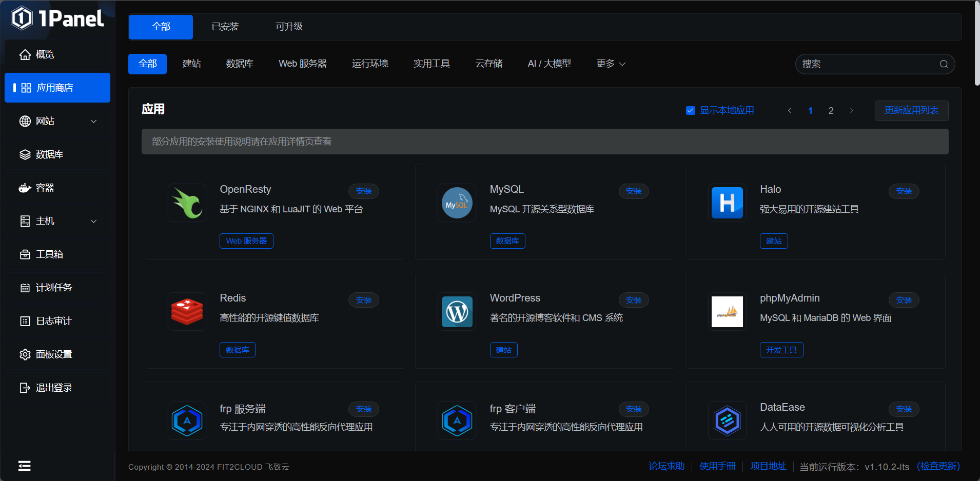This screenshot has width=980, height=481.
Task: Install Redis with 安装 button
Action: [x=364, y=300]
